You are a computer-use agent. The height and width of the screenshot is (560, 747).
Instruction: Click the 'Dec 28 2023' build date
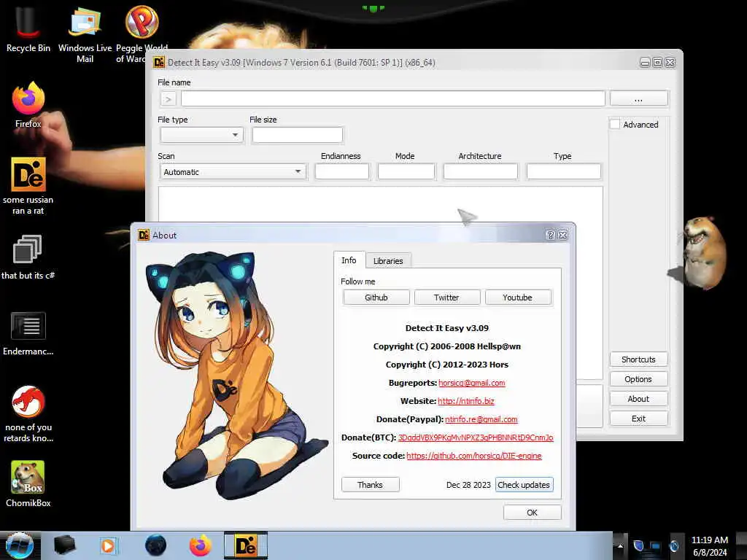point(468,485)
